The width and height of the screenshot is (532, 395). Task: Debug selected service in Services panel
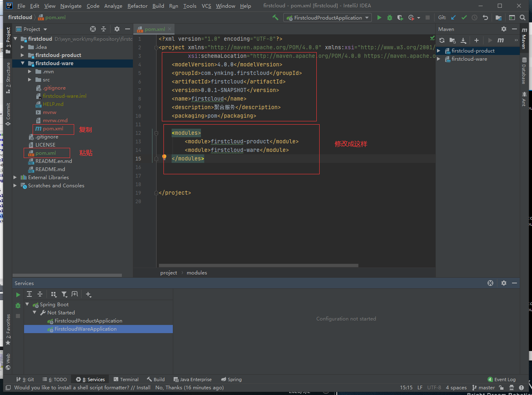(x=18, y=305)
